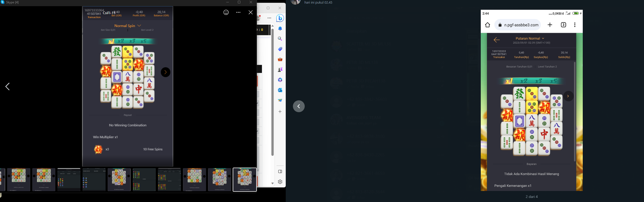Click the Saldo(Rp) label
This screenshot has height=202, width=644.
564,57
